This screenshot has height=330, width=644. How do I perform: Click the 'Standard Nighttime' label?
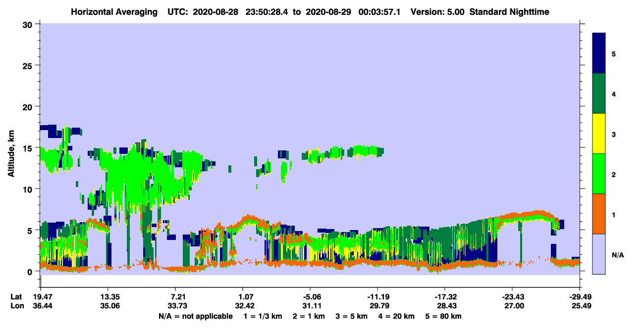(509, 12)
